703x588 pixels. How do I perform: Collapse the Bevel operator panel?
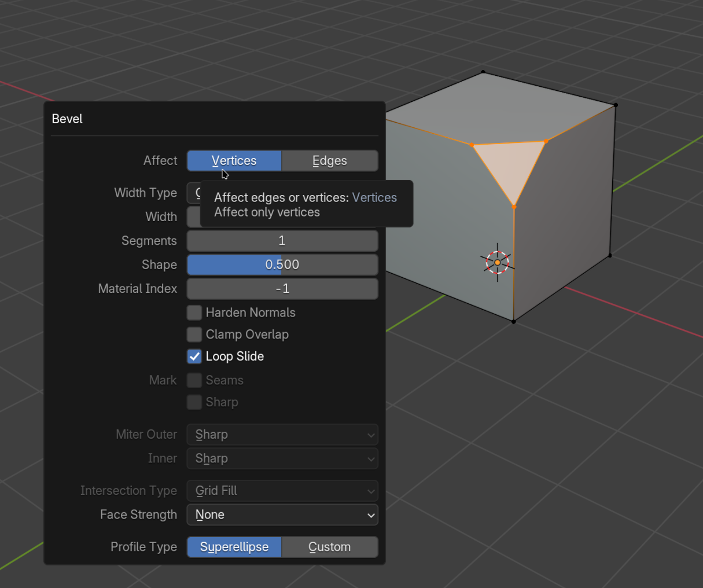67,119
